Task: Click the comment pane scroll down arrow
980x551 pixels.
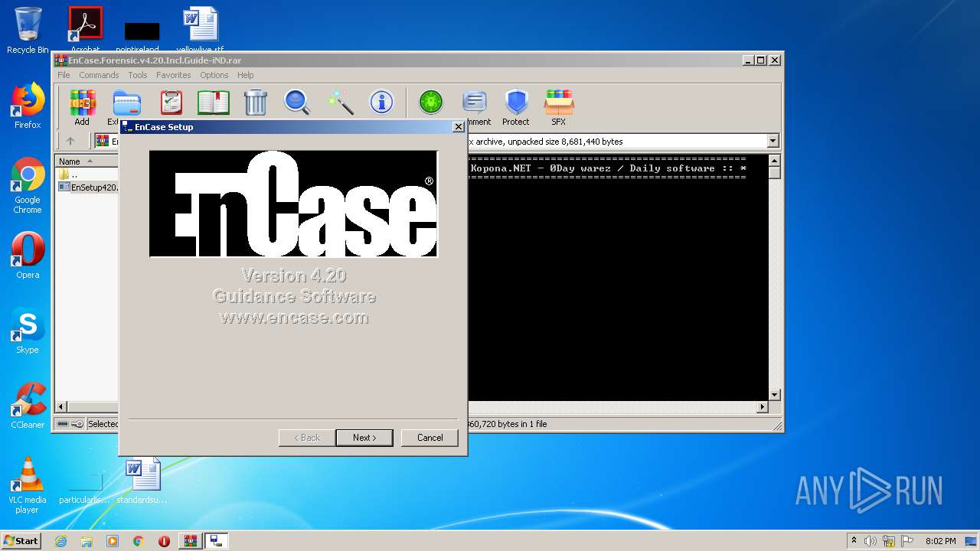Action: [774, 395]
